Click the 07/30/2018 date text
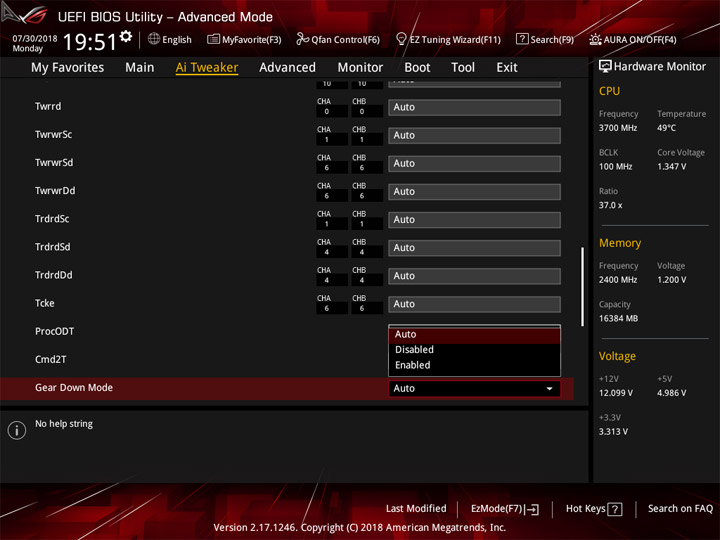The width and height of the screenshot is (720, 540). 35,39
